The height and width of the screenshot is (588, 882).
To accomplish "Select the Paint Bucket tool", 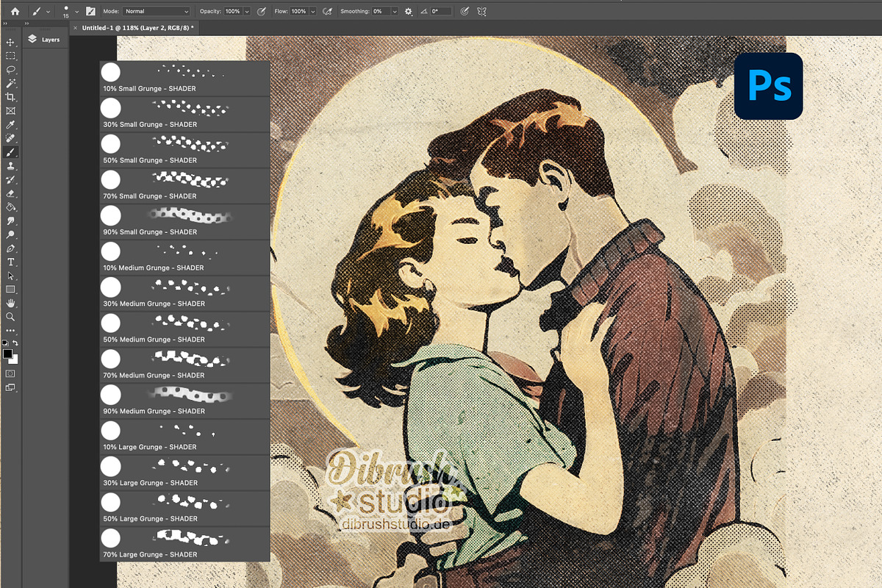I will (x=10, y=207).
